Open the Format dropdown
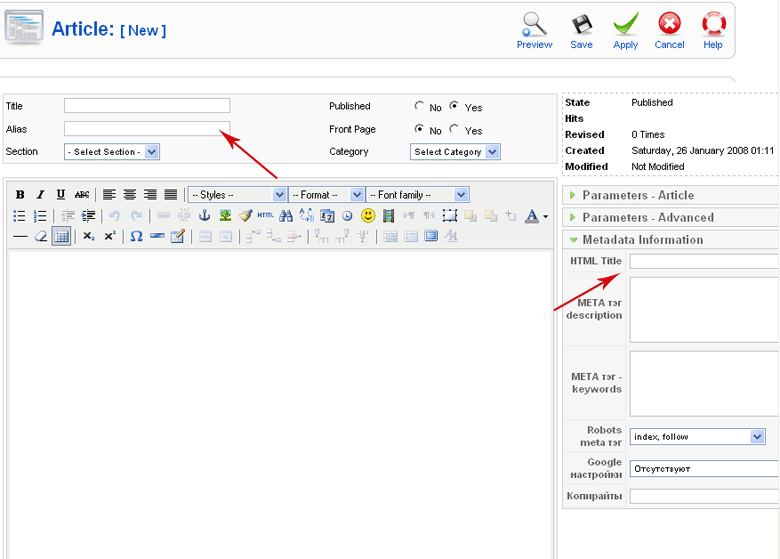780x559 pixels. click(x=326, y=194)
